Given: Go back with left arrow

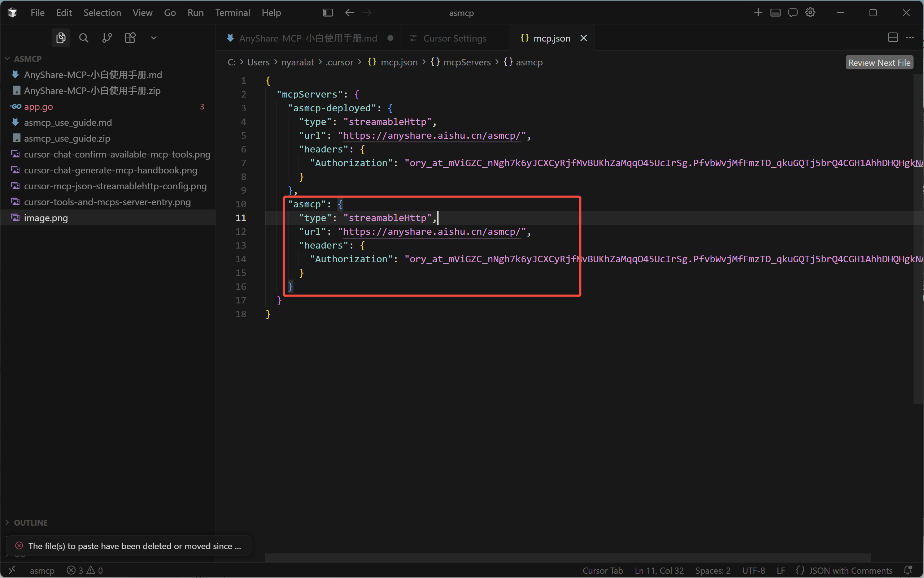Looking at the screenshot, I should point(349,13).
